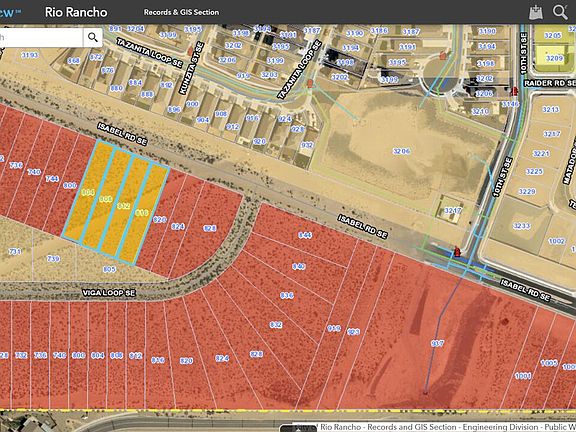Select red parcel 844 on Isabel Rd

tap(305, 235)
